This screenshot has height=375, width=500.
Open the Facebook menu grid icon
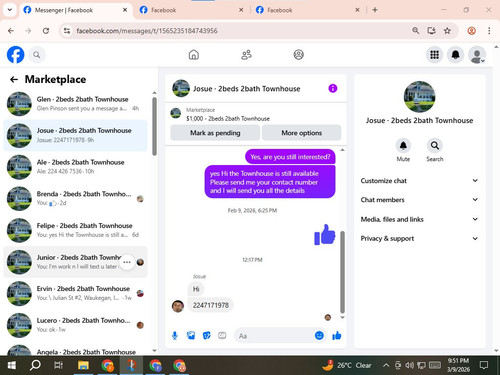[x=434, y=55]
